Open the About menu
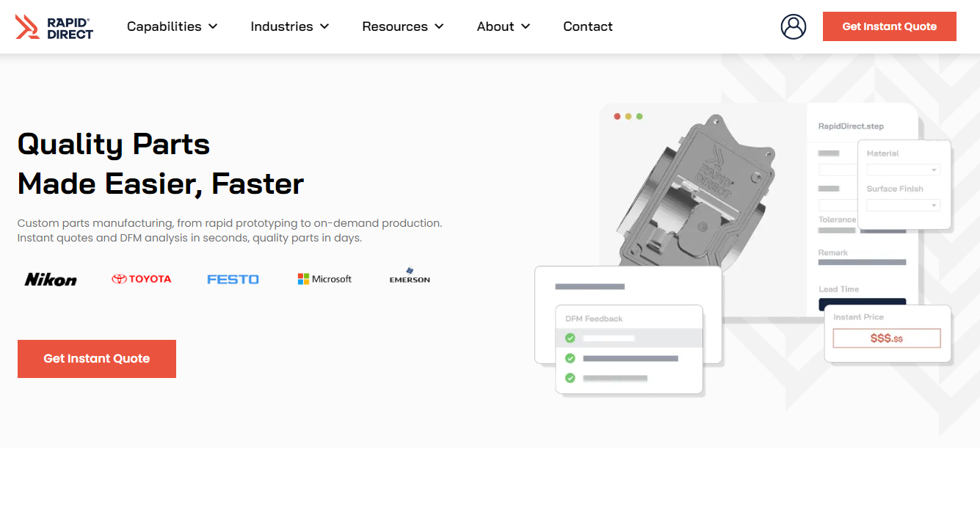 point(503,26)
